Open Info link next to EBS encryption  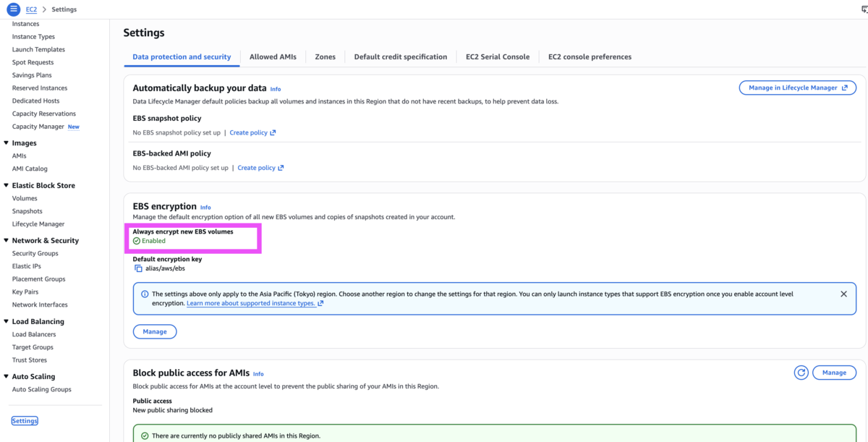[205, 207]
